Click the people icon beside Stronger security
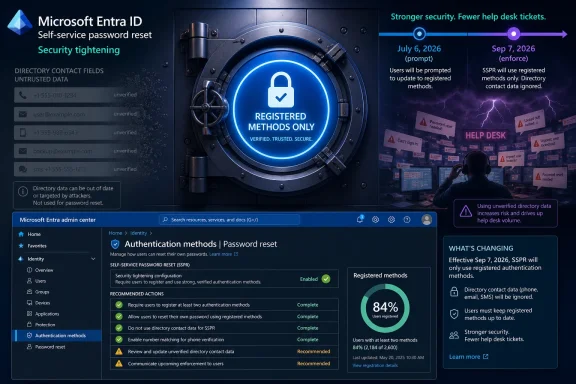 (454, 335)
